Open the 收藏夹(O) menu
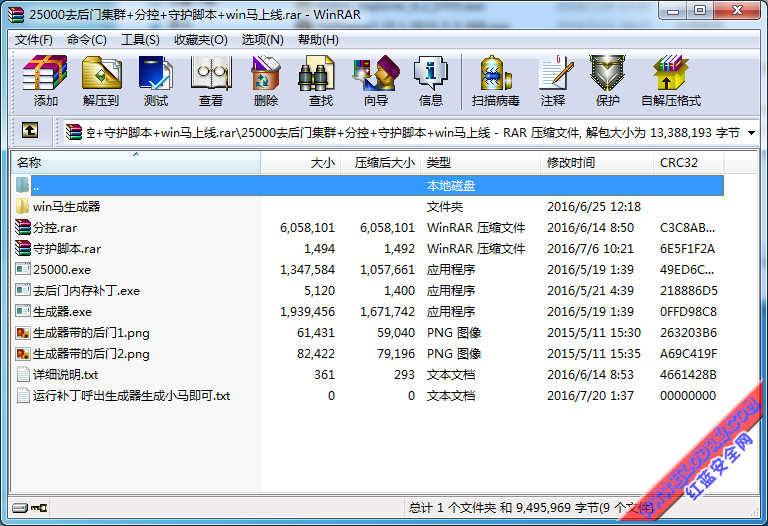 (x=201, y=40)
